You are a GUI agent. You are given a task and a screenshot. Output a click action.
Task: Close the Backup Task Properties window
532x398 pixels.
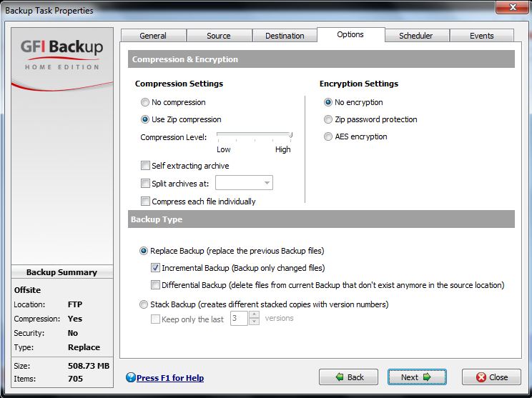coord(513,6)
